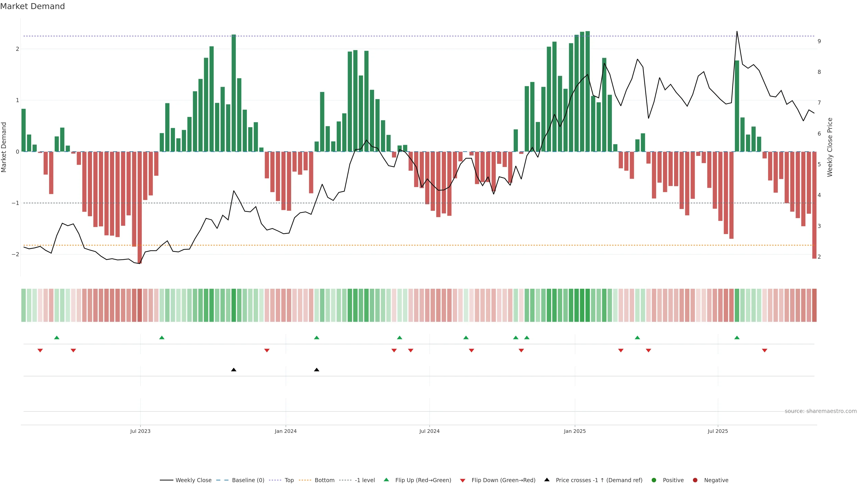Screen dimensions: 868x488
Task: Click the Market Demand chart title
Action: 32,6
